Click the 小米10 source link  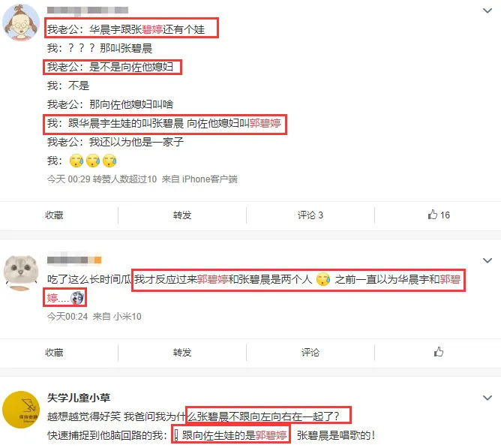pos(127,317)
